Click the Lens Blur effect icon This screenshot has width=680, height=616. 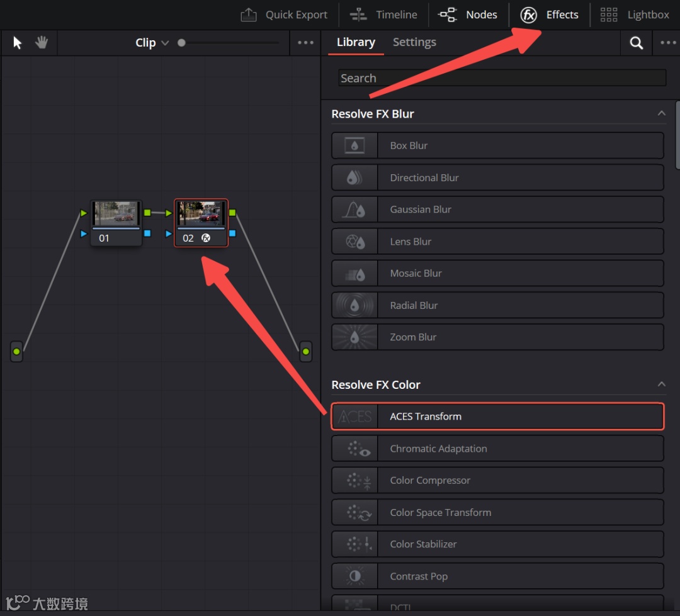(x=354, y=242)
